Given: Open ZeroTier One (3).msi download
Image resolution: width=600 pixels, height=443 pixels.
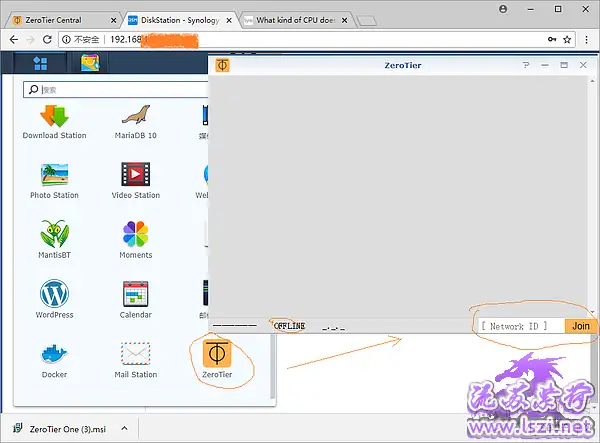Looking at the screenshot, I should click(x=60, y=429).
